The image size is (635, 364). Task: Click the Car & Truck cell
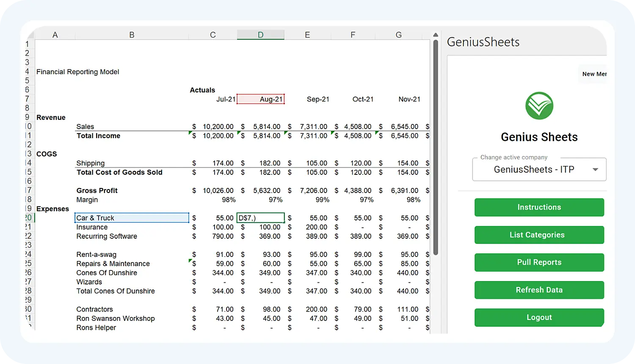pyautogui.click(x=132, y=218)
